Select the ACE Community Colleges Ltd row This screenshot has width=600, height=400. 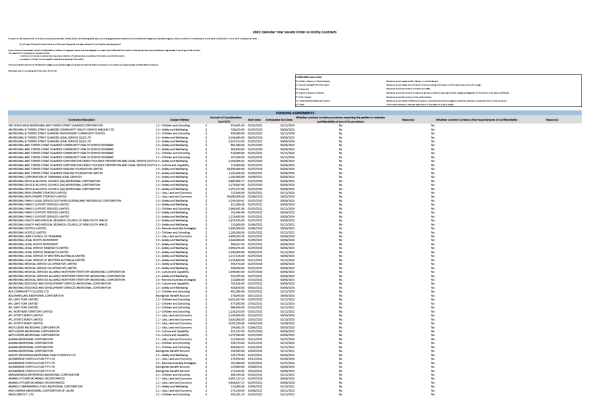coord(295,292)
